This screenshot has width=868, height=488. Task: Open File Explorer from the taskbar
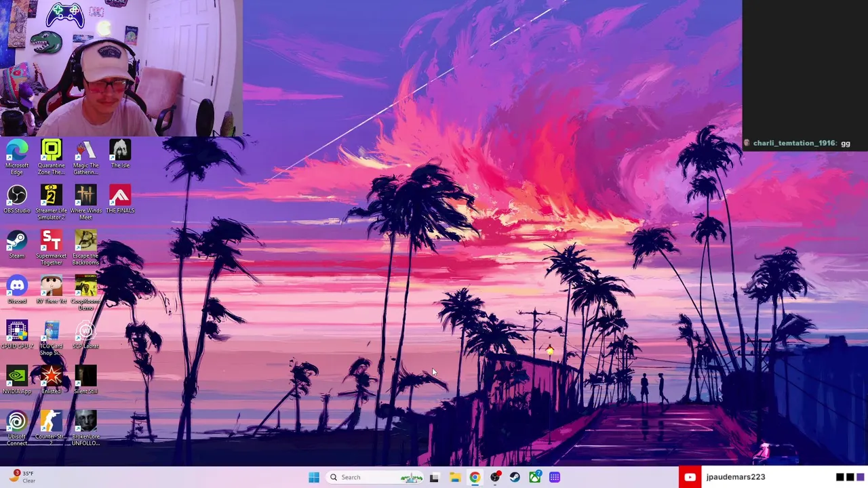pyautogui.click(x=454, y=477)
